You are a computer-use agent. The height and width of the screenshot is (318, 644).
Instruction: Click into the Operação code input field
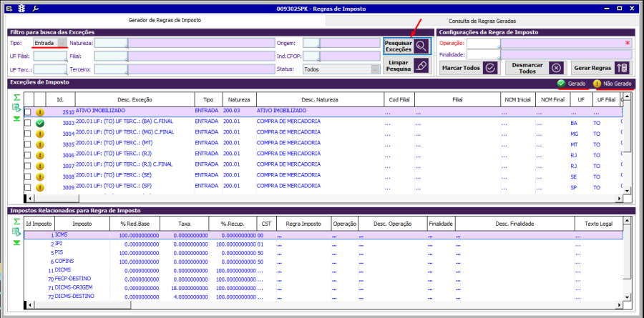point(482,43)
